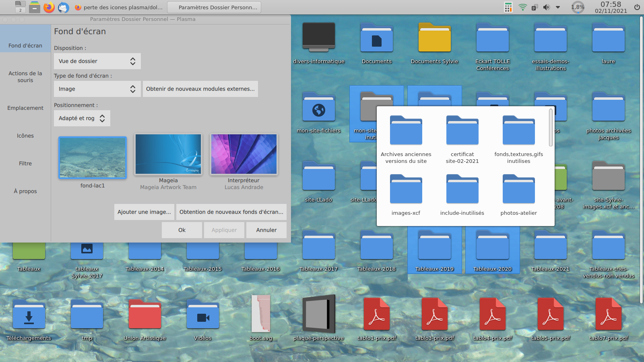
Task: Open the Documents folder on desktop
Action: coord(377,37)
